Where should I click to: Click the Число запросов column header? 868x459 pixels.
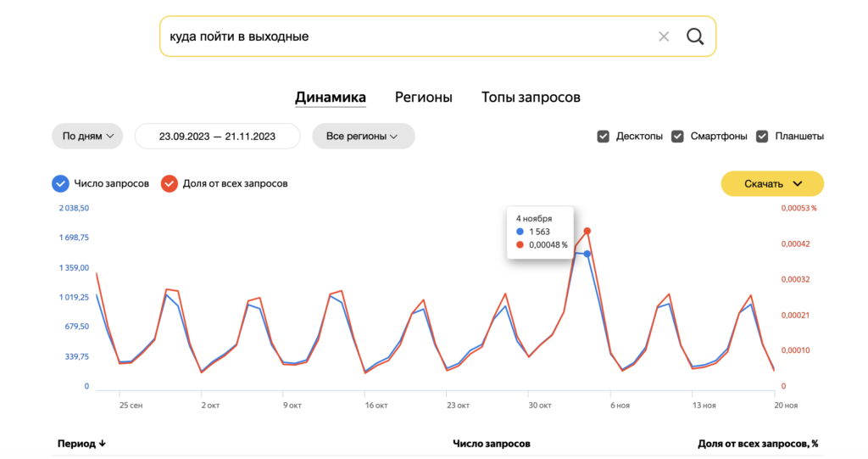click(492, 444)
